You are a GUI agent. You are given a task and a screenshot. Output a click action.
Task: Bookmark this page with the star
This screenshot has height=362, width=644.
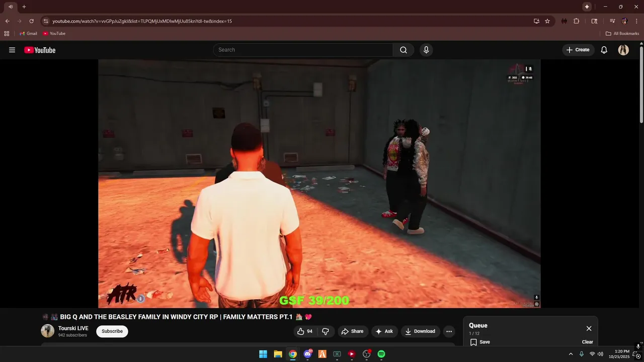[x=547, y=21]
